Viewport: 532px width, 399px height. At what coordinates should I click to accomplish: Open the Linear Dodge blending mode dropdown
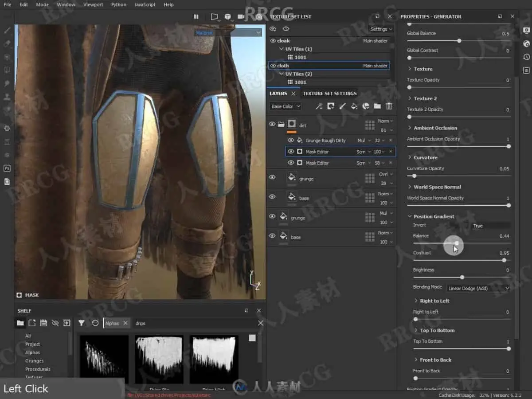point(478,288)
